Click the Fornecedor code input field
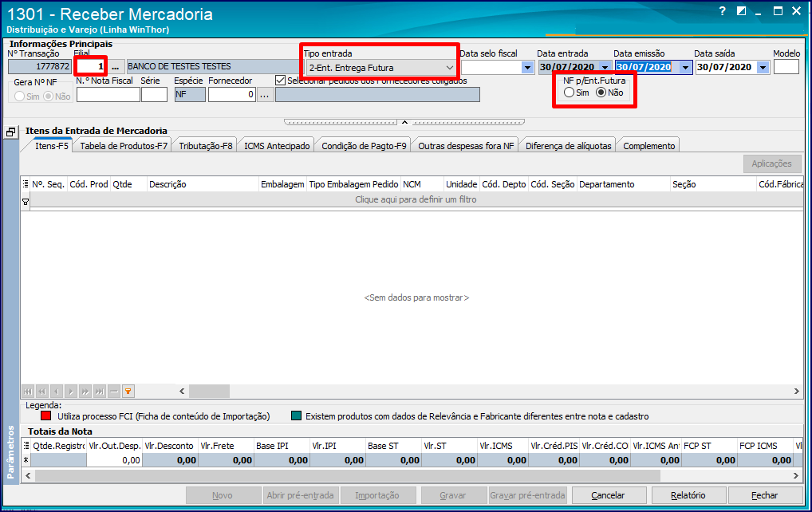 point(231,95)
